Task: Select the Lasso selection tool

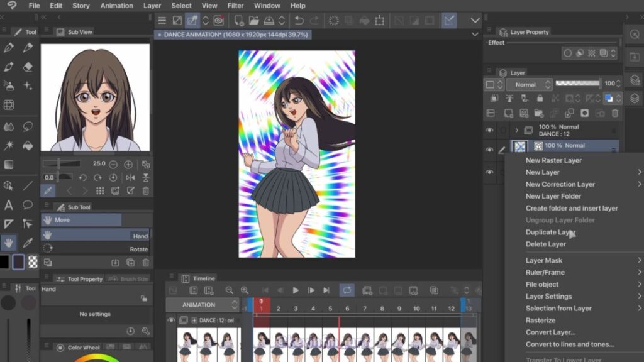Action: [28, 126]
